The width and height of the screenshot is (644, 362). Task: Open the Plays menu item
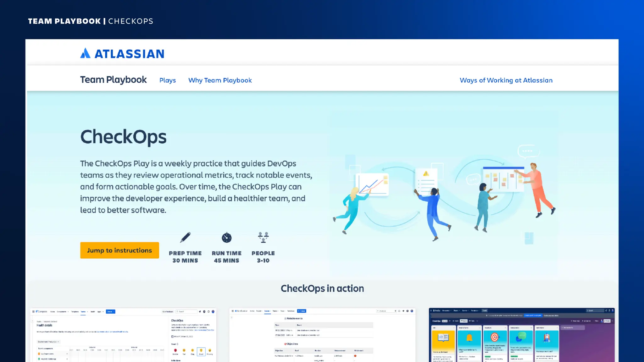coord(168,80)
